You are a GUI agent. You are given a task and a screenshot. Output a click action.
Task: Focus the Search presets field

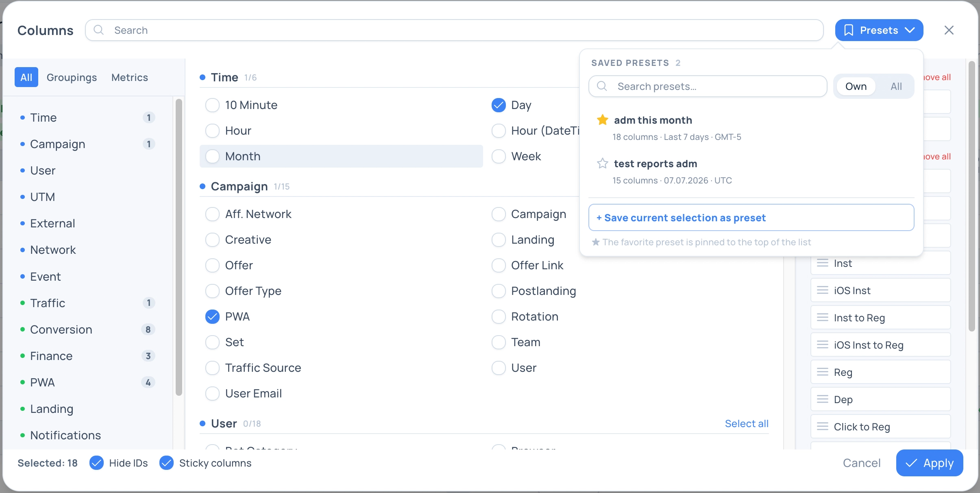coord(708,86)
